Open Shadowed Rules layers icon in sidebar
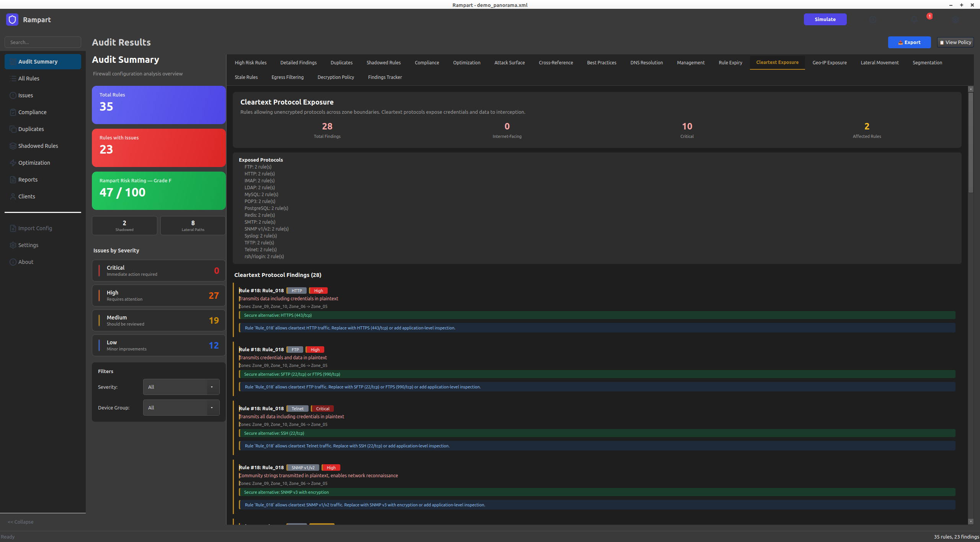Image resolution: width=980 pixels, height=542 pixels. pyautogui.click(x=13, y=146)
